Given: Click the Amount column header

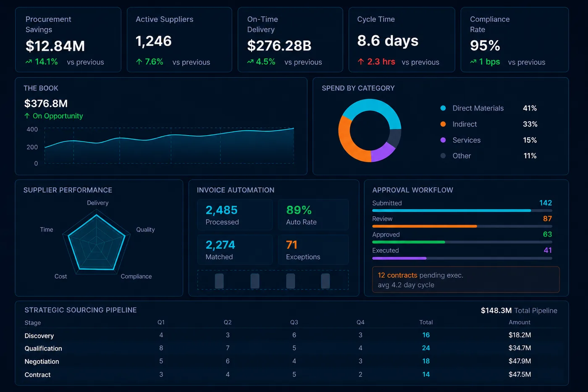Looking at the screenshot, I should click(x=520, y=322).
